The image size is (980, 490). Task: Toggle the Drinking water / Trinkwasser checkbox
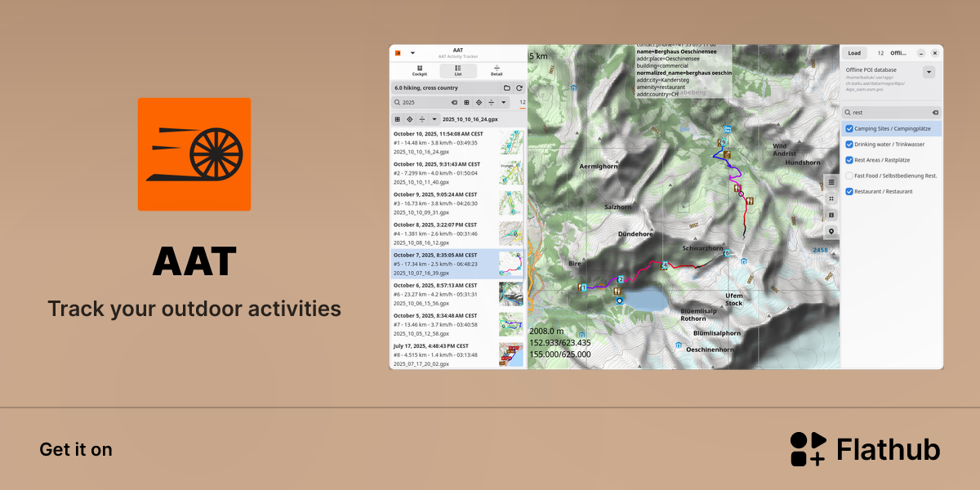coord(849,145)
